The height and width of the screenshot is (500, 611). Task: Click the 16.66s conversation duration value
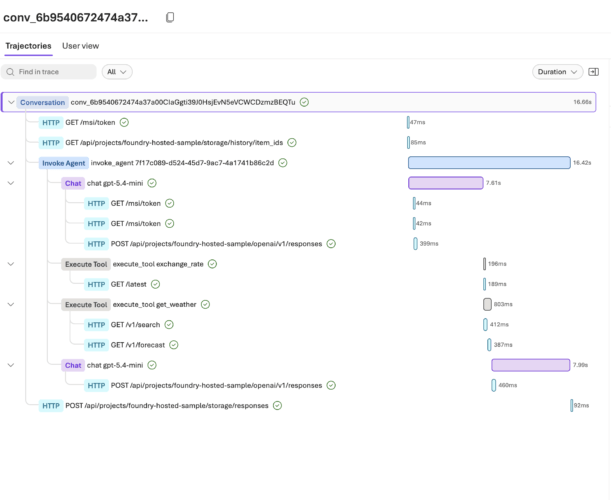tap(582, 102)
